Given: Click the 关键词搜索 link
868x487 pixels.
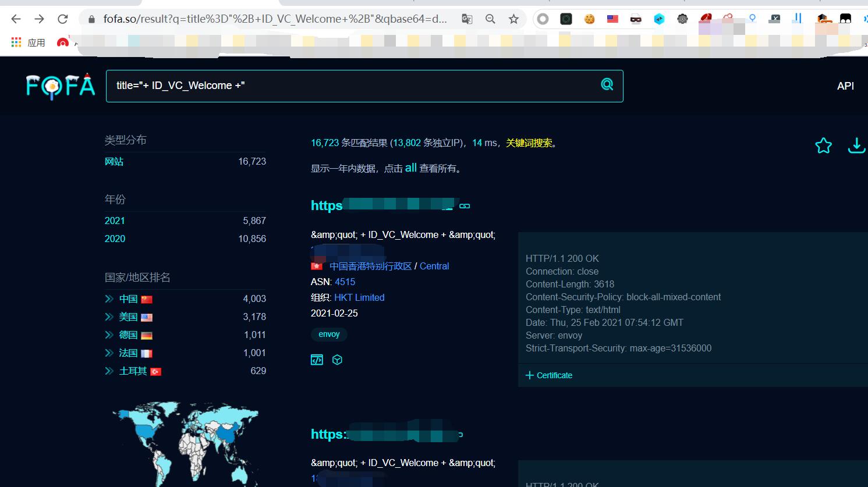Looking at the screenshot, I should pos(529,142).
